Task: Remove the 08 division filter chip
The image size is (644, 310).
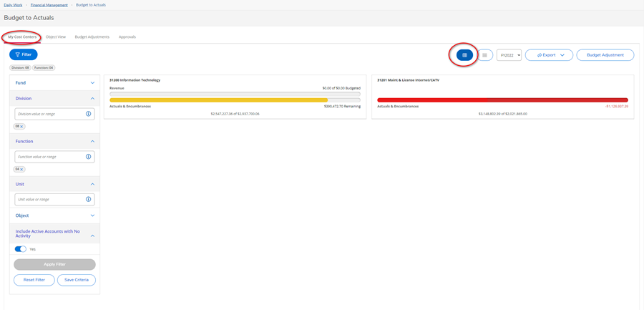Action: 22,127
